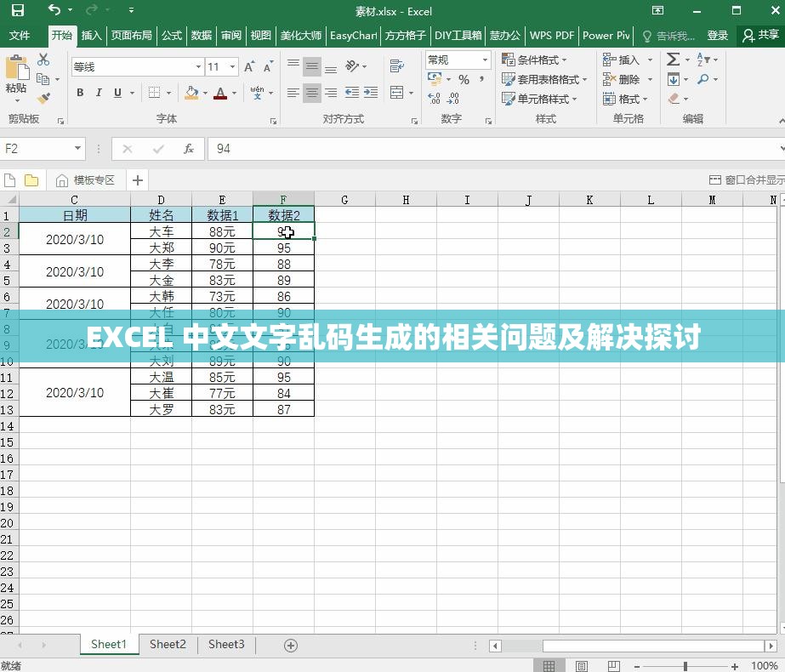Switch to Page Break Preview icon
Viewport: 785px width, 672px height.
coord(613,666)
